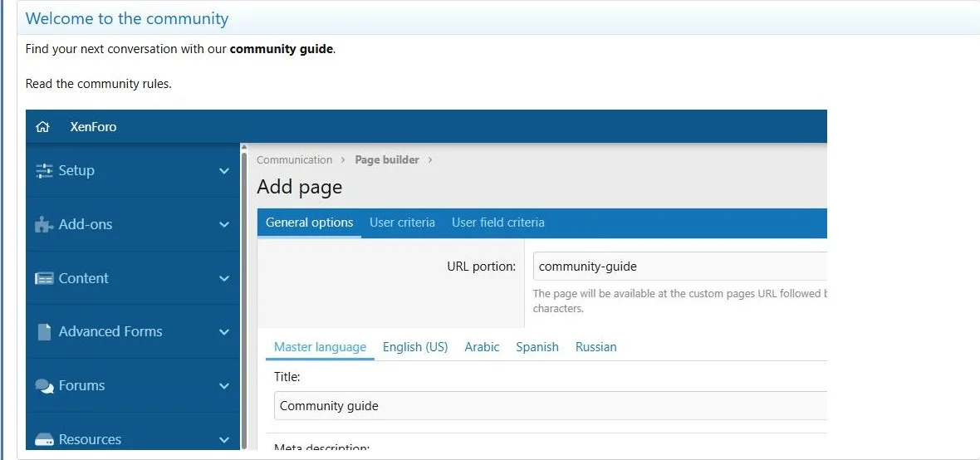This screenshot has width=980, height=460.
Task: Click the URL portion help text
Action: click(680, 301)
